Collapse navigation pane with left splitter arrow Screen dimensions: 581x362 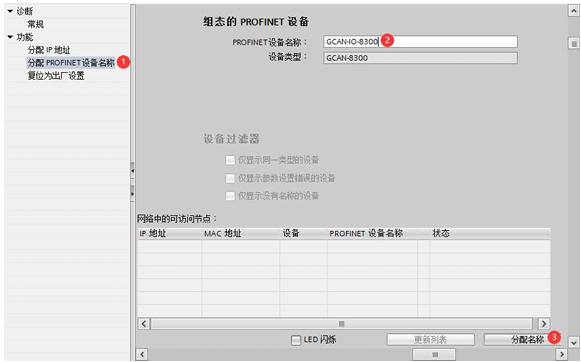(x=133, y=171)
